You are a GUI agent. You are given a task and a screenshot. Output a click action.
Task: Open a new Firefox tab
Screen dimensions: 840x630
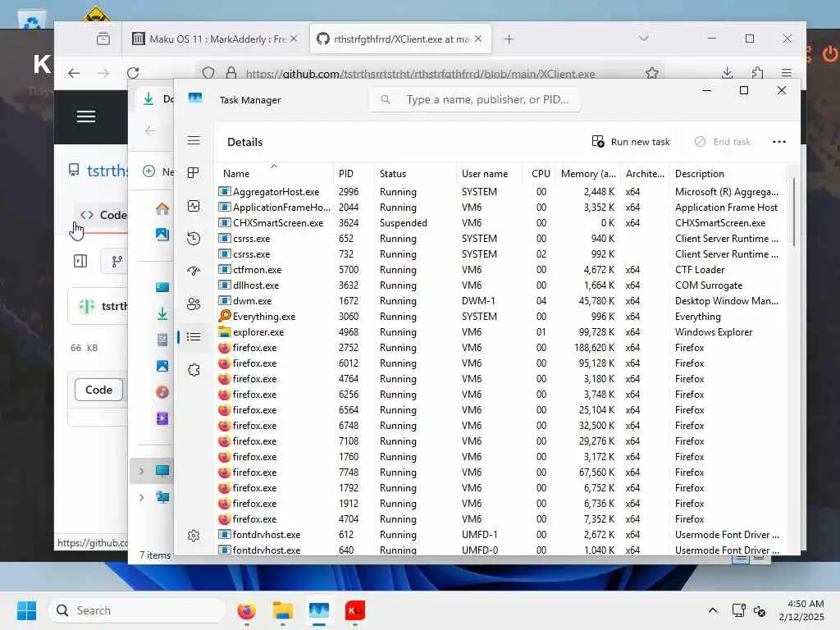click(509, 39)
